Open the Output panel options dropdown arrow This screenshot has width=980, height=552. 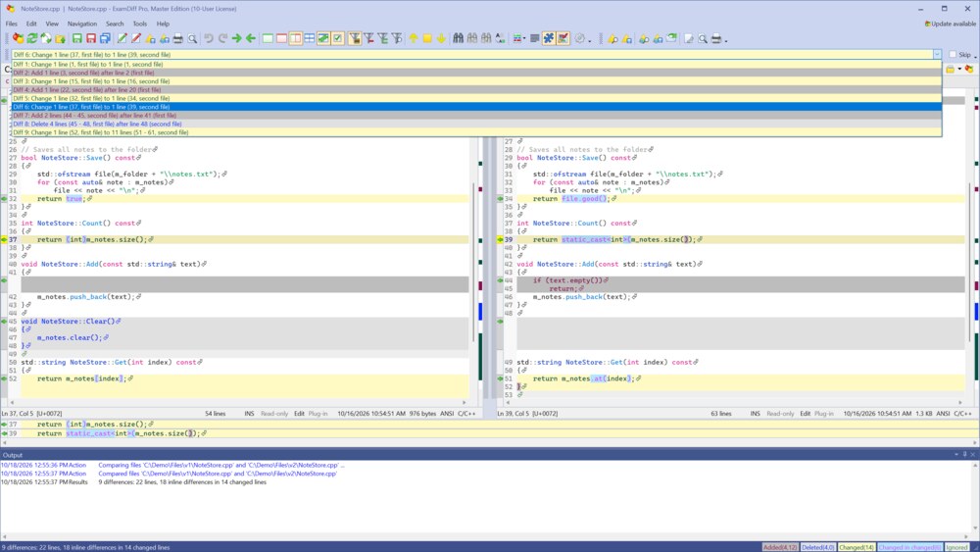[x=956, y=455]
